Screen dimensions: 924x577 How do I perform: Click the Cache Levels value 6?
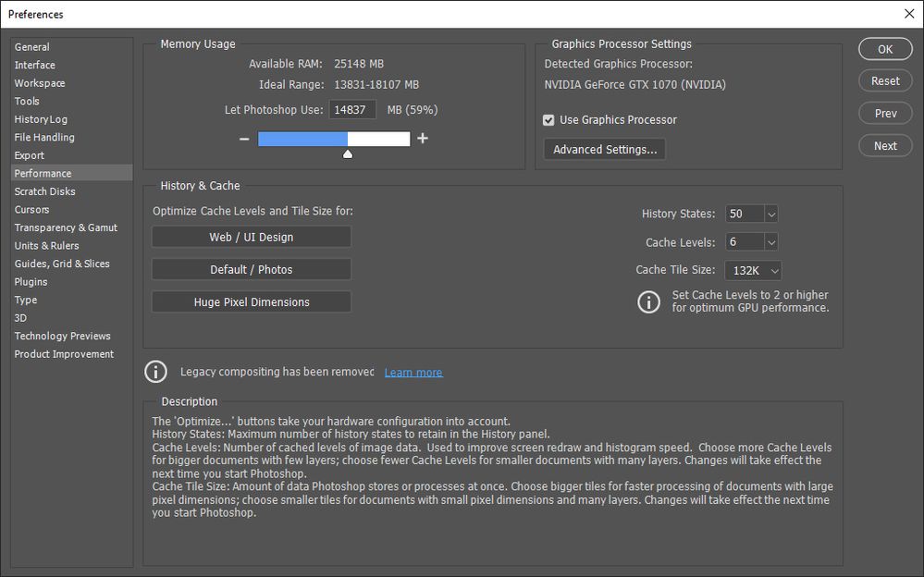coord(745,241)
